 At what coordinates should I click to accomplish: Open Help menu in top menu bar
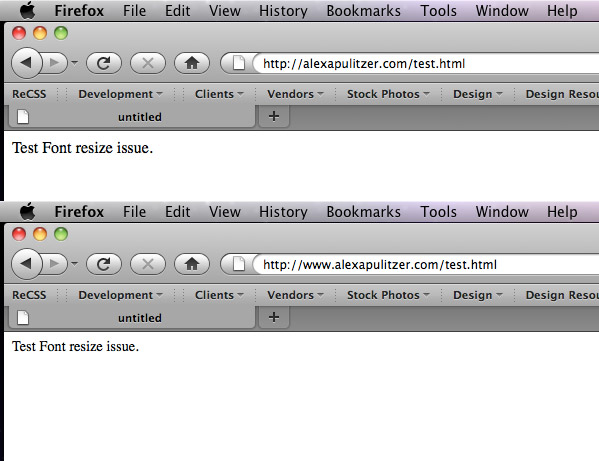pyautogui.click(x=562, y=11)
